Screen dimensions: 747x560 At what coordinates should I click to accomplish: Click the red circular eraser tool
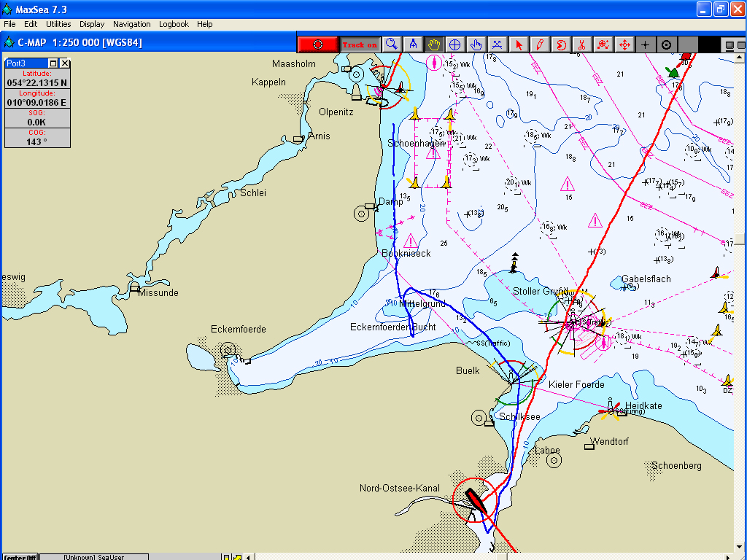[561, 44]
